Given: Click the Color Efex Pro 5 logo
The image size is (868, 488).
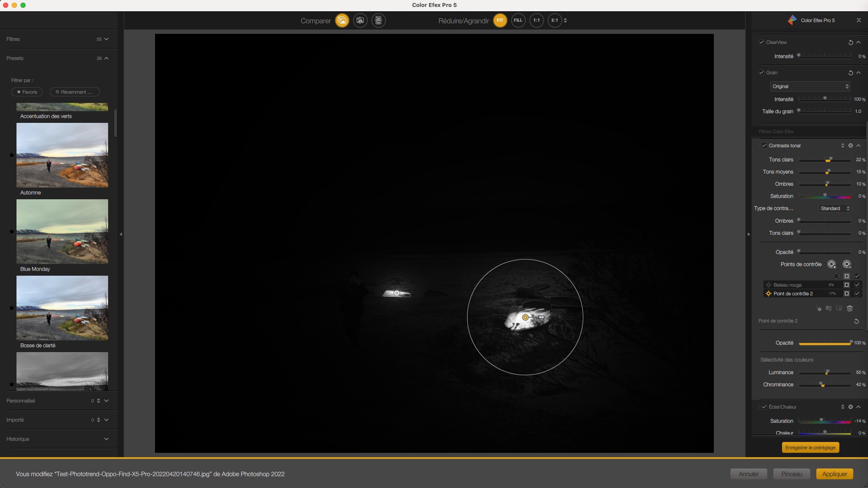Looking at the screenshot, I should 792,20.
